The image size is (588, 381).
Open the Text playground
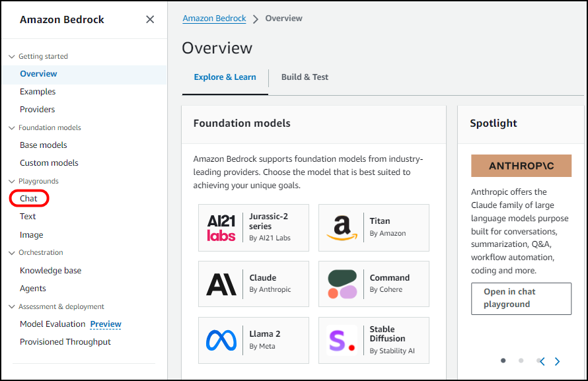click(28, 217)
